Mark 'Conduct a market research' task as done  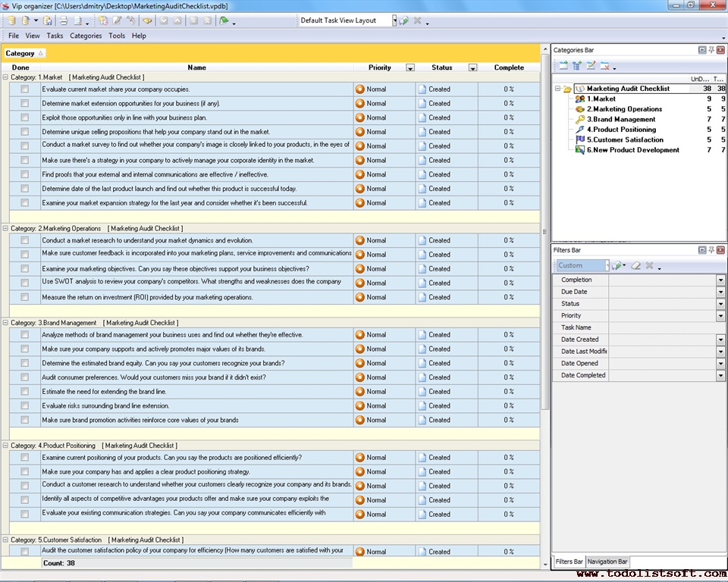point(24,240)
